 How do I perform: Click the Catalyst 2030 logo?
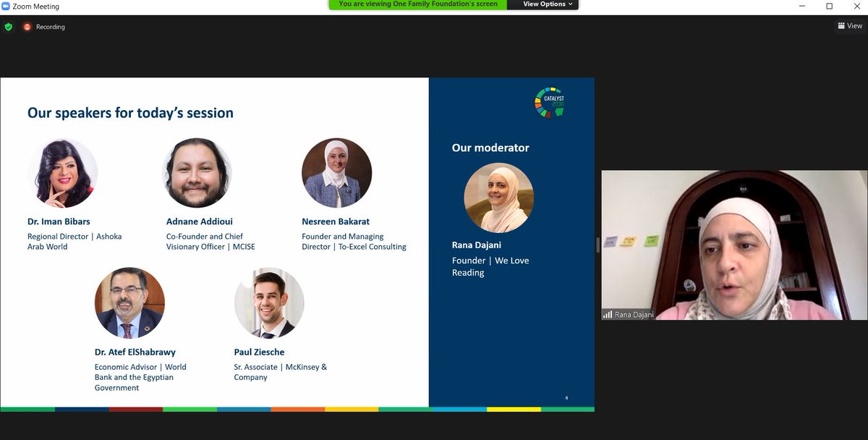pyautogui.click(x=549, y=102)
